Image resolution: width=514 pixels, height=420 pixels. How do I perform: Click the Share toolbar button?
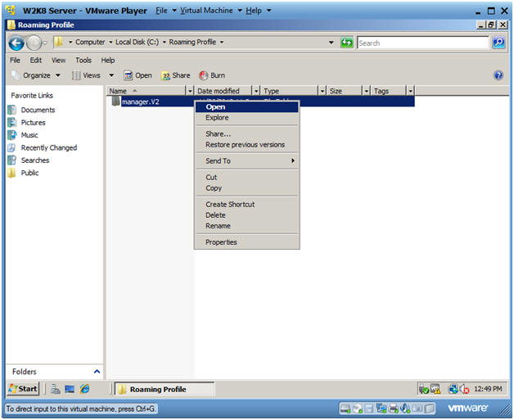click(x=176, y=75)
